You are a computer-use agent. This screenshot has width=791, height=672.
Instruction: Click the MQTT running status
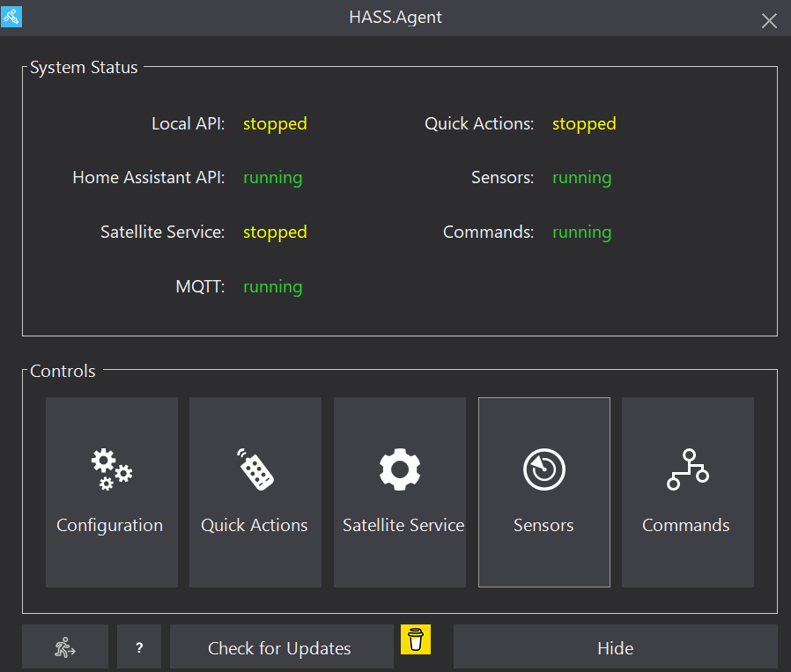click(273, 287)
